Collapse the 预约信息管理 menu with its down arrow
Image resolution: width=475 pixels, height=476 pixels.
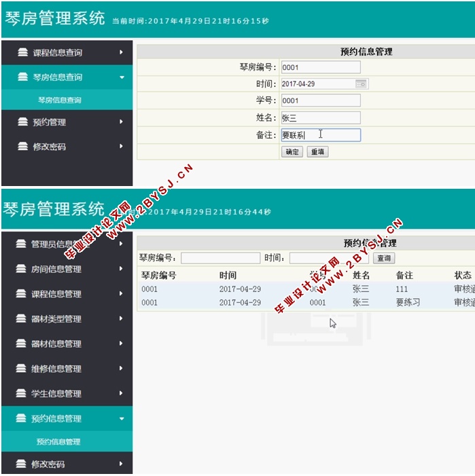click(x=122, y=419)
